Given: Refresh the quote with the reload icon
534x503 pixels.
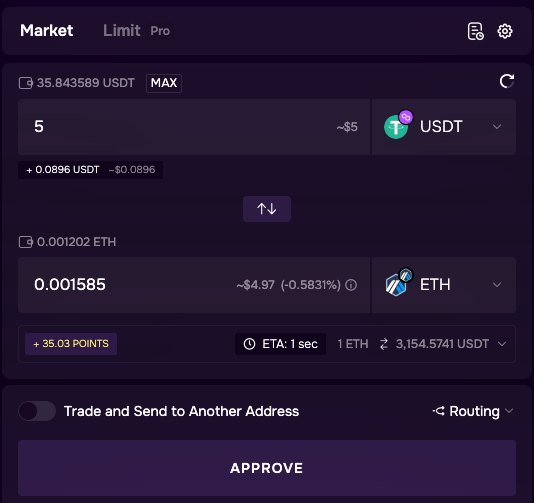Looking at the screenshot, I should click(x=507, y=81).
